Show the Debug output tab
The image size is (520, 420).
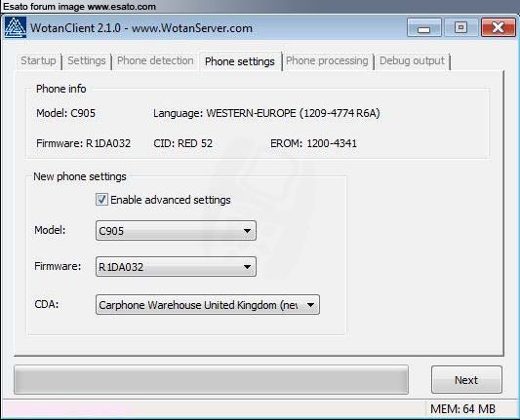coord(412,61)
